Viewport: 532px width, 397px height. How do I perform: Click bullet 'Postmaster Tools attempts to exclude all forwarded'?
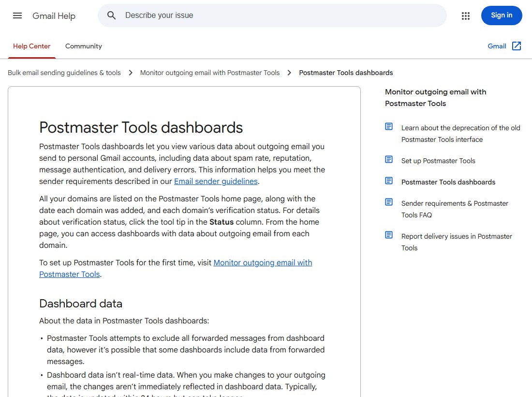tap(186, 350)
